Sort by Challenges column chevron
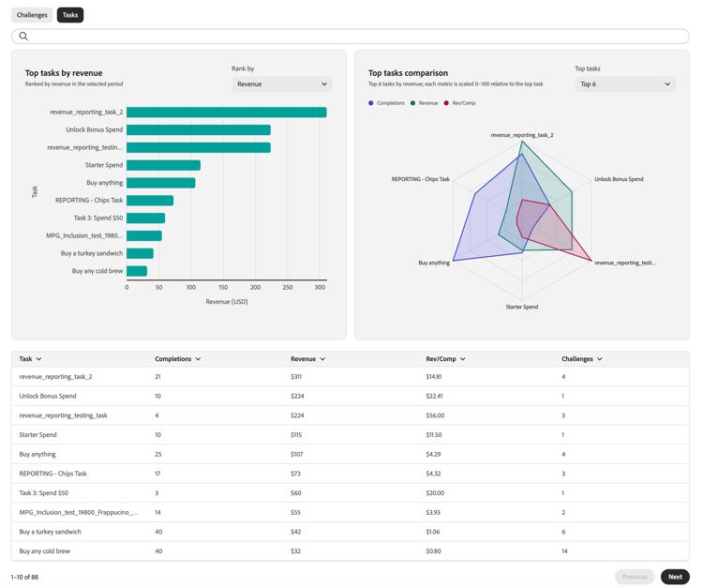 click(600, 359)
